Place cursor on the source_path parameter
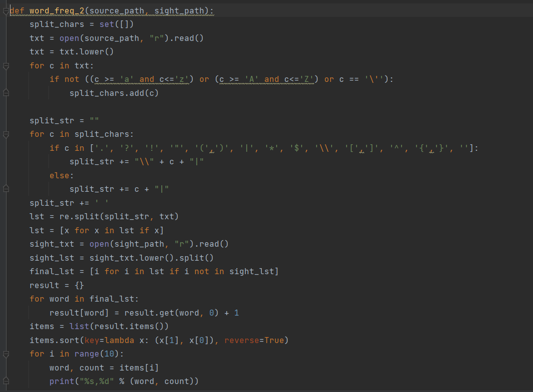The width and height of the screenshot is (533, 392). pos(116,11)
